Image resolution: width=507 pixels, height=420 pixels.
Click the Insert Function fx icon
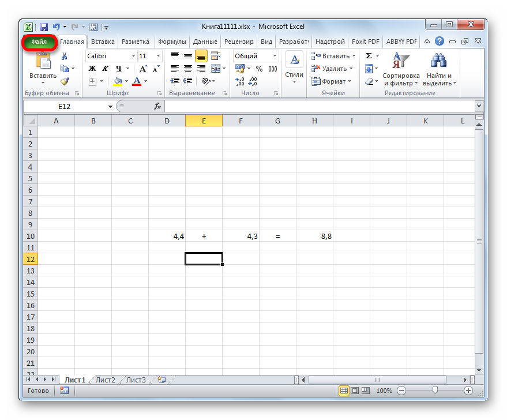(x=157, y=106)
